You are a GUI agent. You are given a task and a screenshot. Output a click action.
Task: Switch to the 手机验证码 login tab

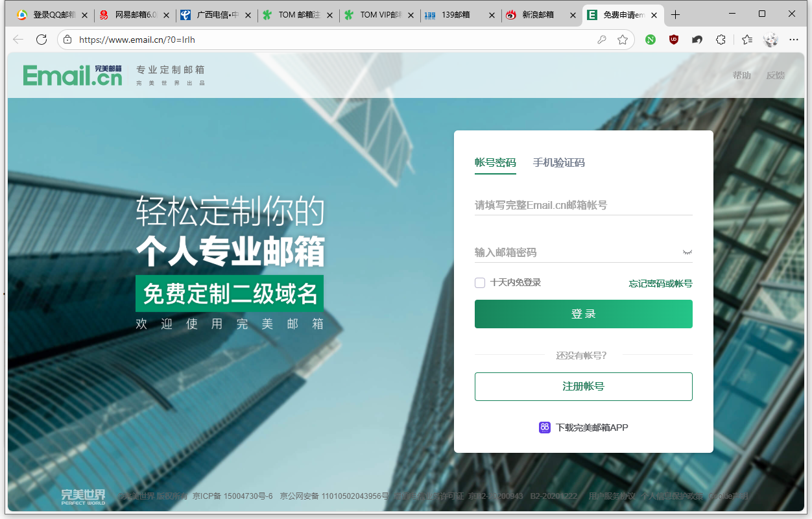tap(558, 163)
